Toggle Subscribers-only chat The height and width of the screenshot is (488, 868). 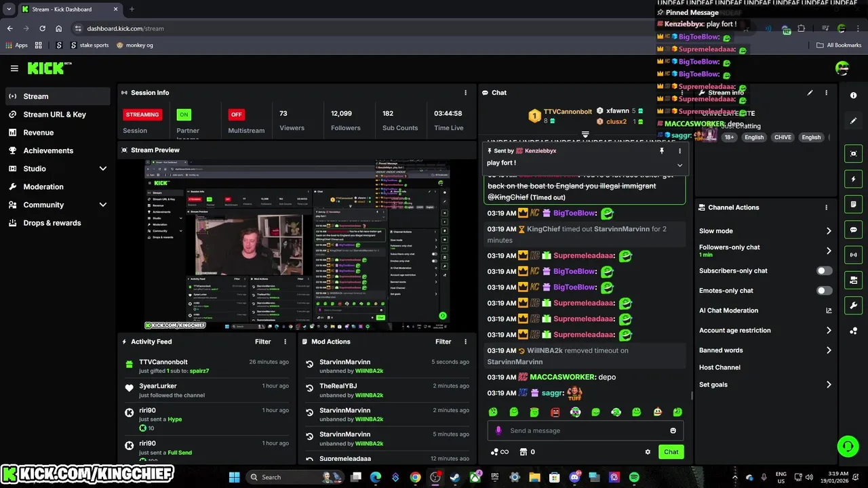point(824,270)
